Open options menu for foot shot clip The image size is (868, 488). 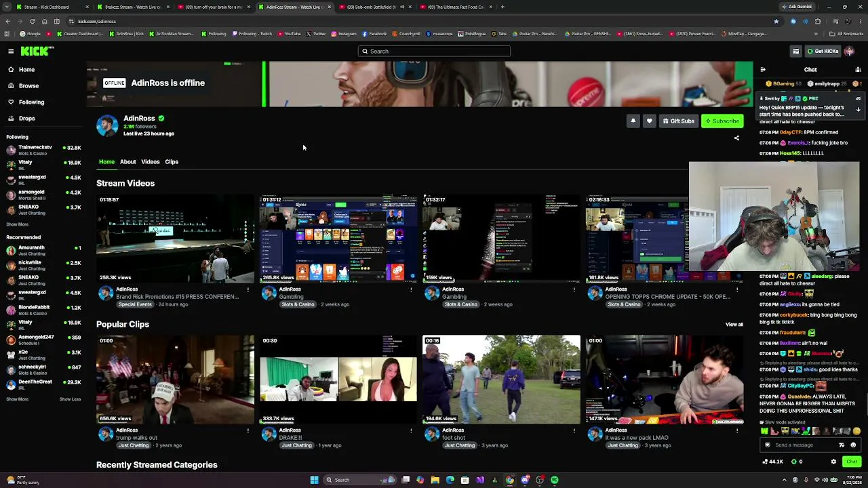[574, 431]
